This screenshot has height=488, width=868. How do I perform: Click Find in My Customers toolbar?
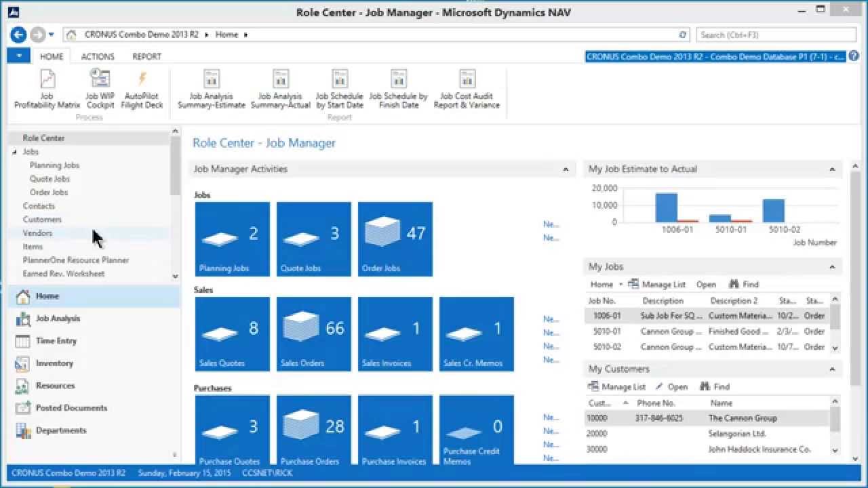pos(715,387)
